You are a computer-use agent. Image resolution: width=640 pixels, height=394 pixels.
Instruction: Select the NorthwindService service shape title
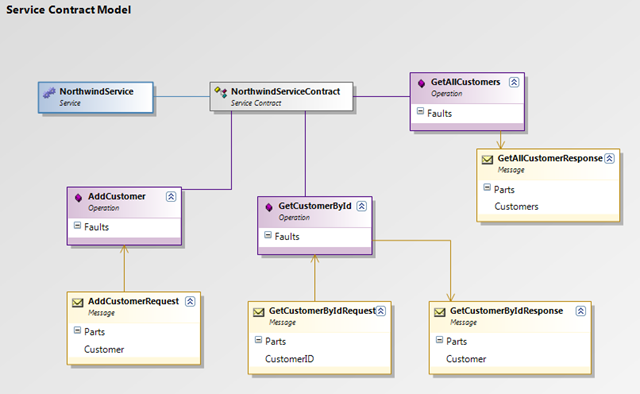pyautogui.click(x=96, y=91)
